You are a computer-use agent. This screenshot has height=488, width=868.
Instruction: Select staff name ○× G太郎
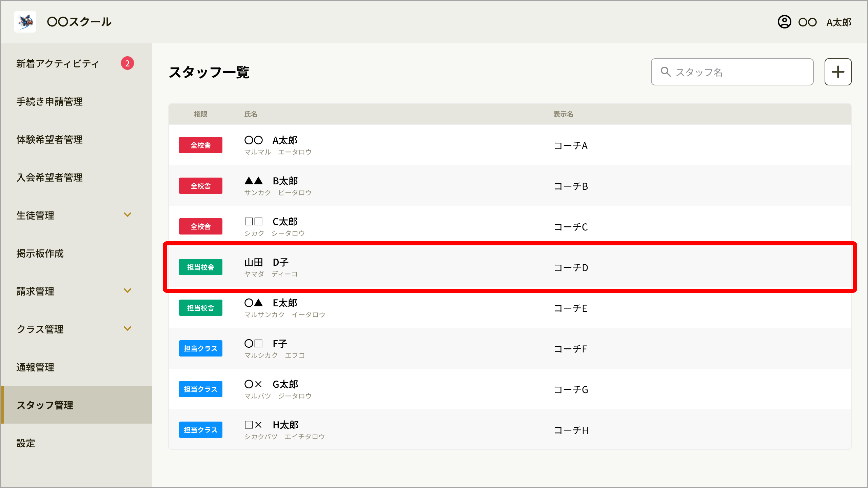pos(271,384)
